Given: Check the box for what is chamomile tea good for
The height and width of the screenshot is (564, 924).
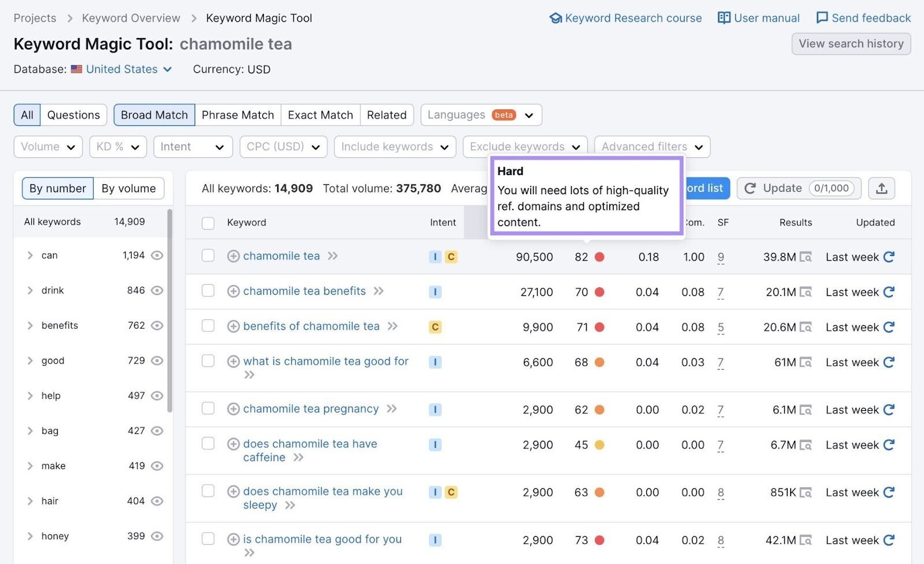Looking at the screenshot, I should click(x=208, y=361).
